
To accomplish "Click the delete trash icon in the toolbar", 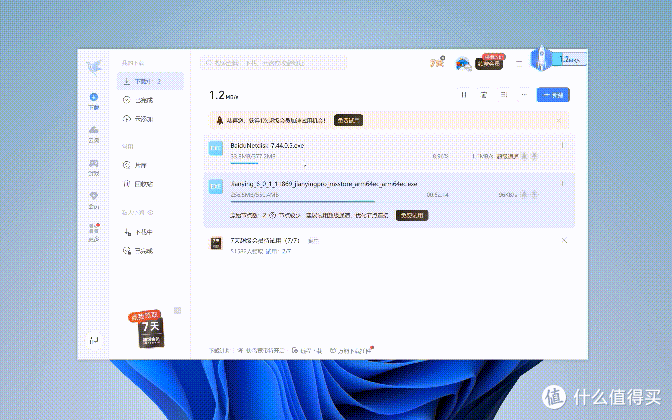I will (x=484, y=95).
